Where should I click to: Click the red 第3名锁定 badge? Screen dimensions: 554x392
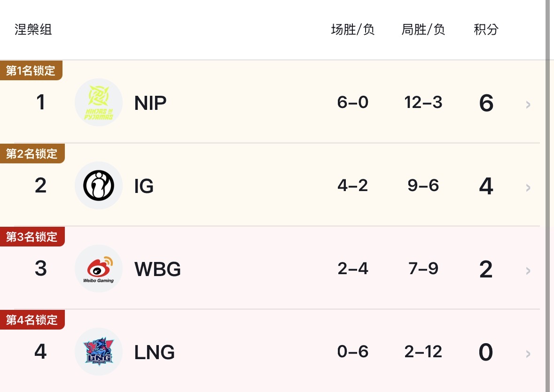(32, 237)
